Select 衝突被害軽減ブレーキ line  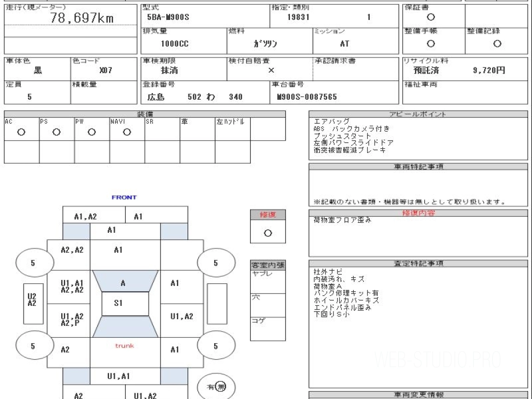pos(350,150)
